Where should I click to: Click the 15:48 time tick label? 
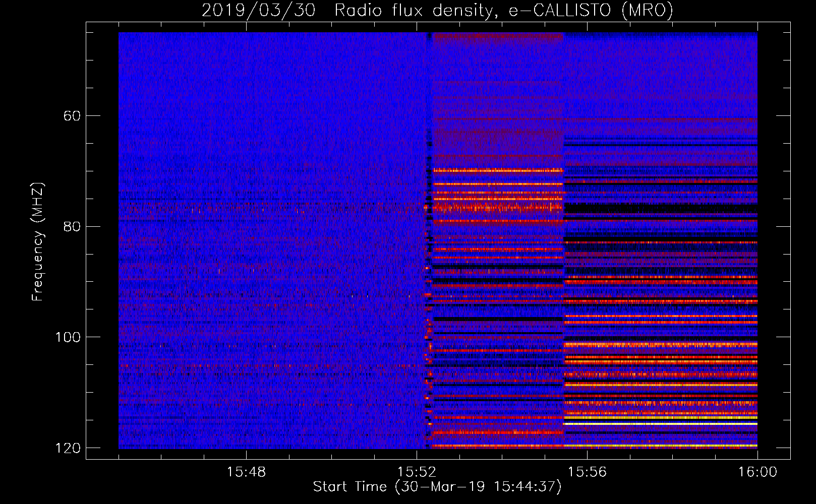(246, 472)
